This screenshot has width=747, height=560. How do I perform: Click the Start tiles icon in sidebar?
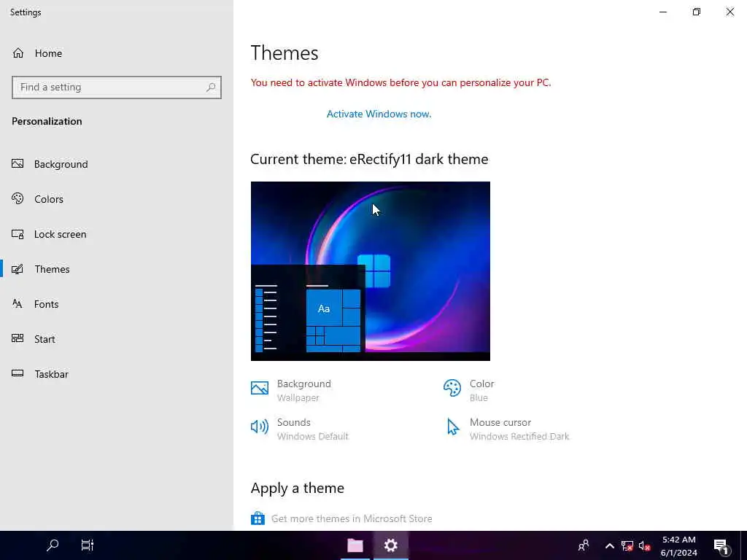coord(18,338)
